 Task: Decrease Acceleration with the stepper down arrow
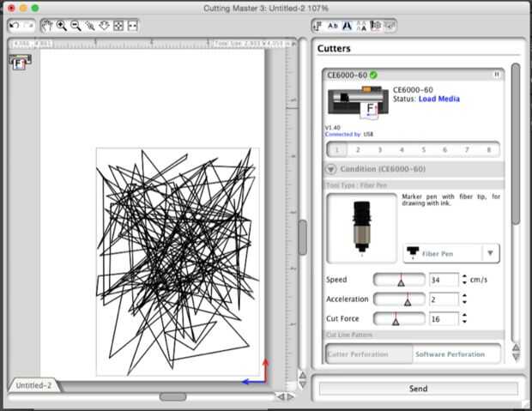[x=464, y=302]
